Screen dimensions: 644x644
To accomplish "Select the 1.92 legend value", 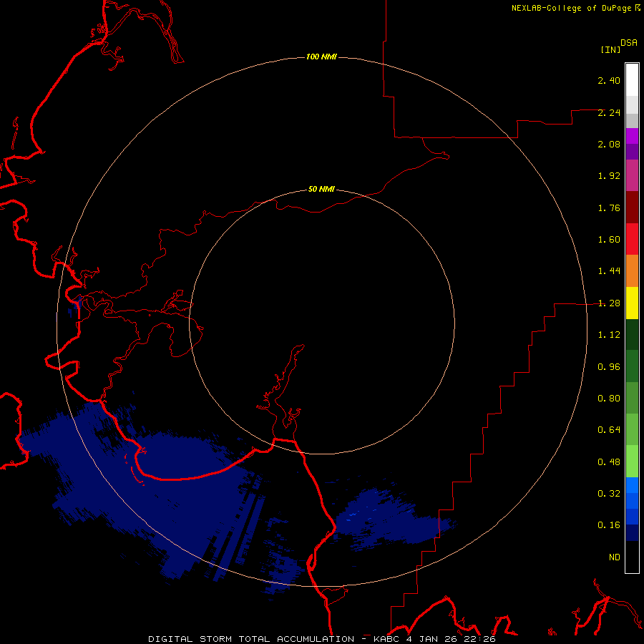I will coord(609,176).
